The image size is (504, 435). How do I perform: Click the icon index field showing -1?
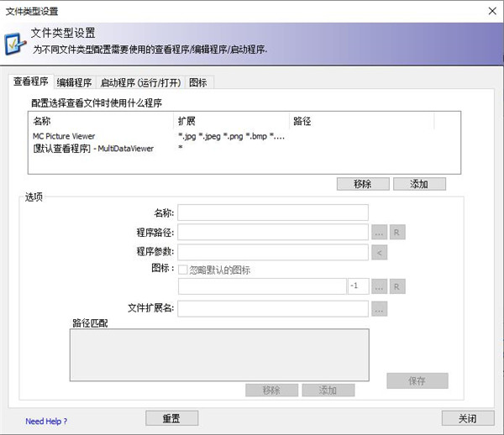[357, 286]
